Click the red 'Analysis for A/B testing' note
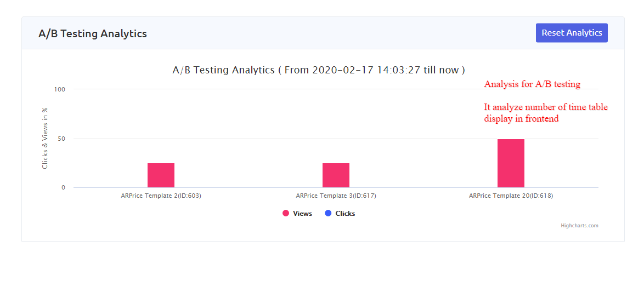 [532, 84]
